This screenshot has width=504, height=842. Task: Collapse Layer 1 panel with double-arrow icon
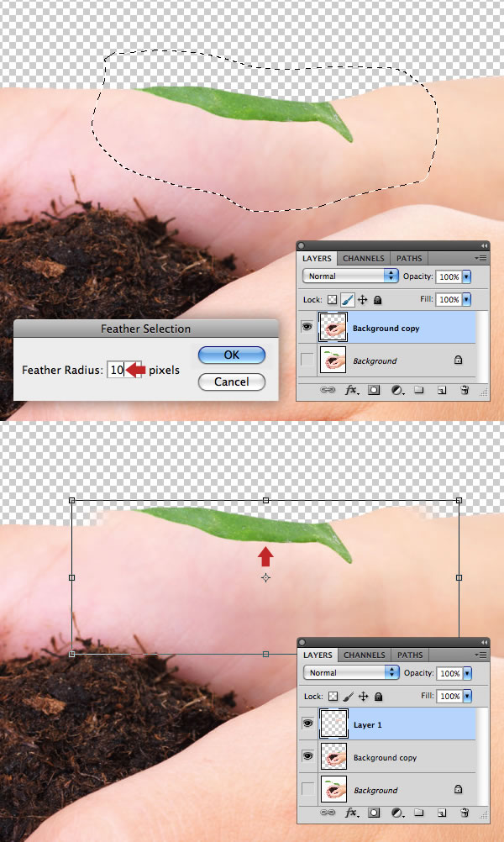(484, 643)
